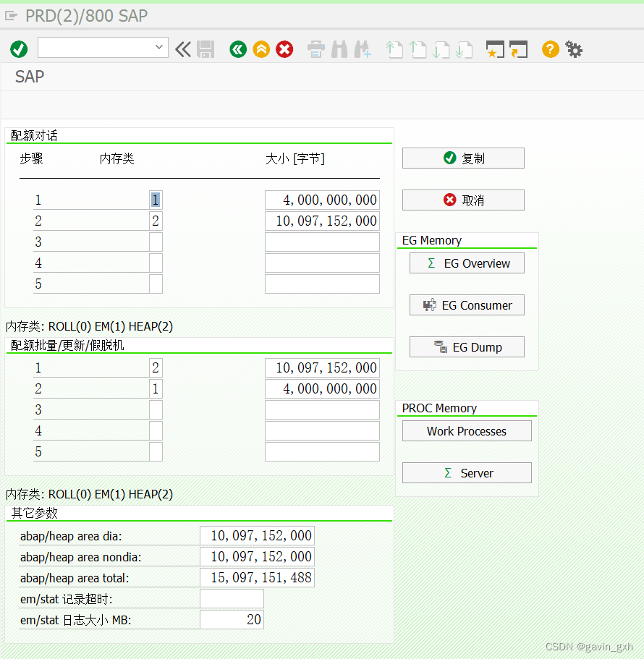Click the Help question mark icon
The width and height of the screenshot is (644, 659).
coord(550,49)
